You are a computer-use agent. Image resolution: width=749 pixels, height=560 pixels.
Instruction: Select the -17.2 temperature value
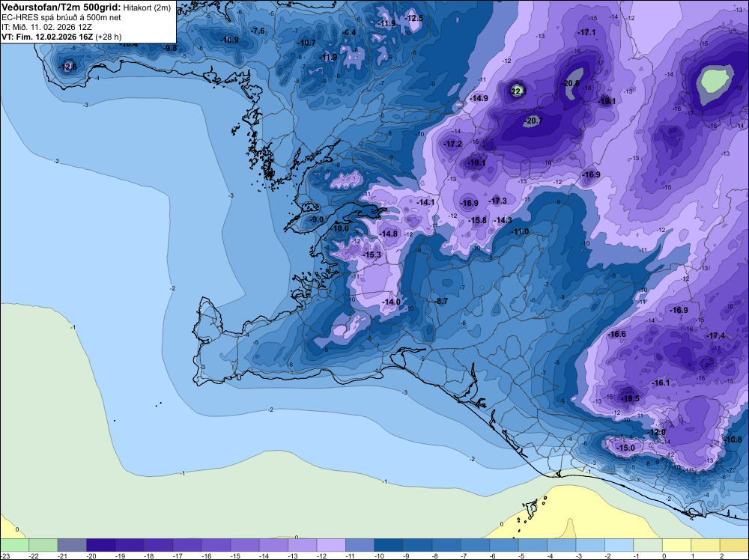[x=453, y=144]
